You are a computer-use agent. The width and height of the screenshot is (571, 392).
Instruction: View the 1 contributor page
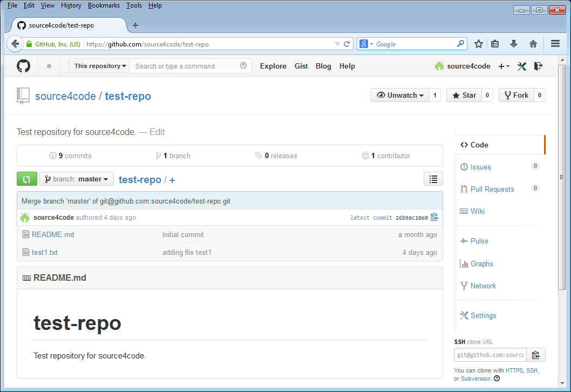tap(386, 156)
